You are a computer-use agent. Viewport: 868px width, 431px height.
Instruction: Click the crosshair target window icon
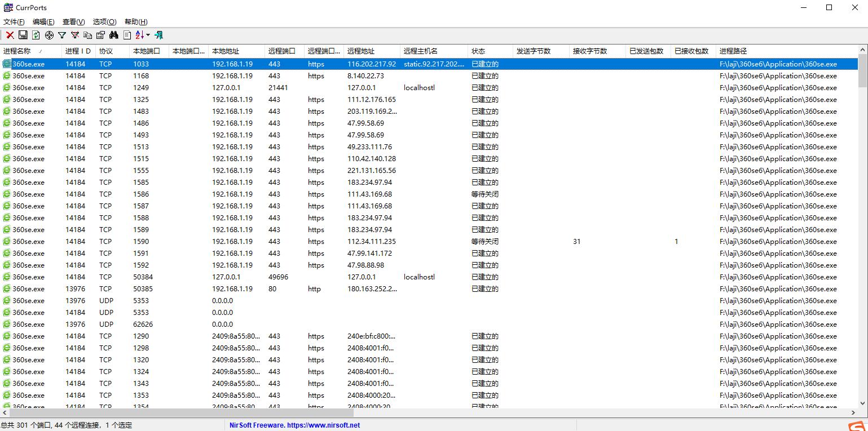[x=49, y=35]
